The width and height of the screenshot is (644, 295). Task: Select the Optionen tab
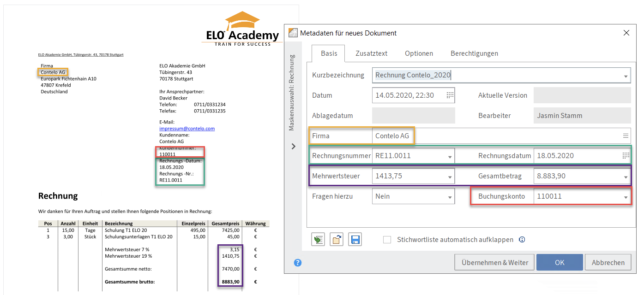(x=419, y=53)
